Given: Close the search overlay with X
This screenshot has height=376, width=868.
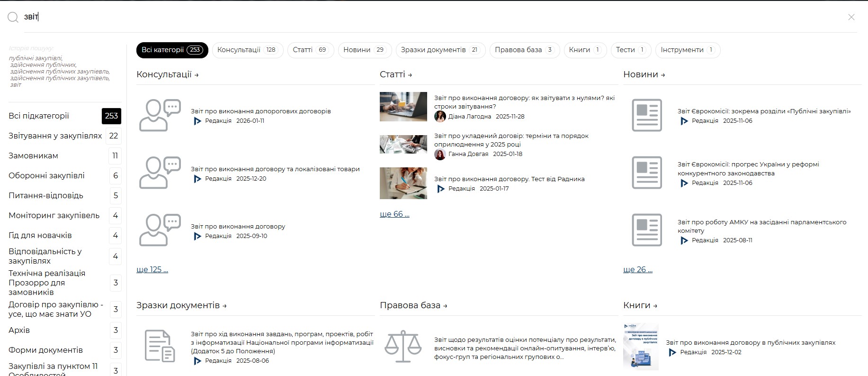Looking at the screenshot, I should tap(851, 17).
